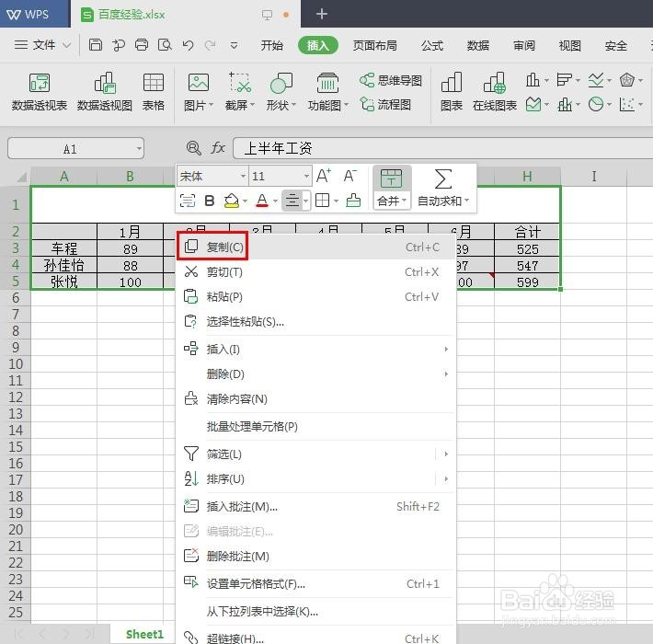
Task: Expand the 插入(I) submenu arrow
Action: point(446,349)
